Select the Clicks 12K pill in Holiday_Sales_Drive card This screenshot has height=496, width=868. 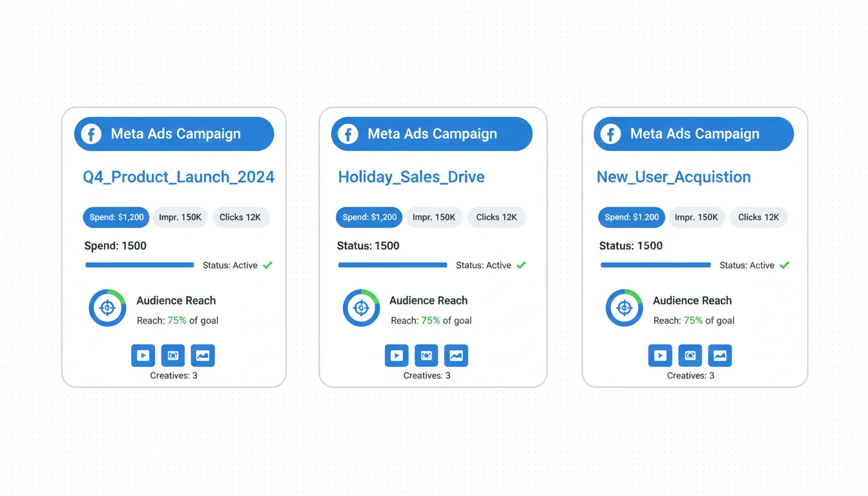click(497, 218)
